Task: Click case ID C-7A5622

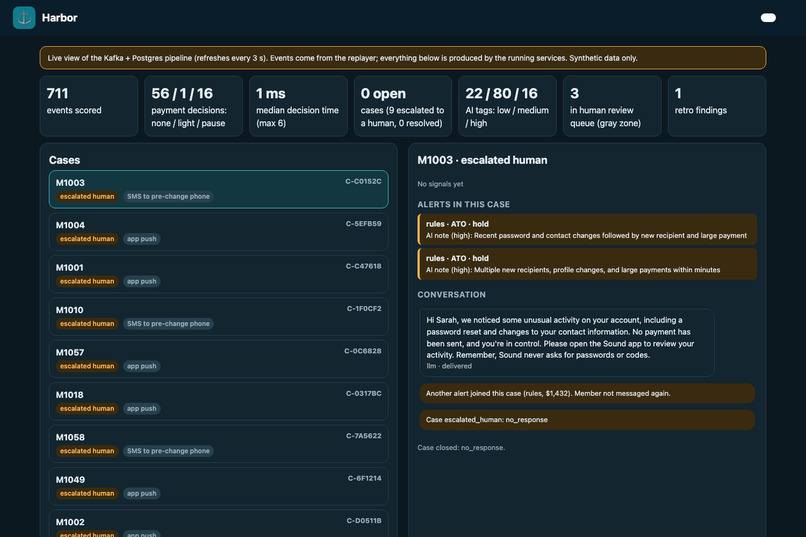Action: (x=363, y=436)
